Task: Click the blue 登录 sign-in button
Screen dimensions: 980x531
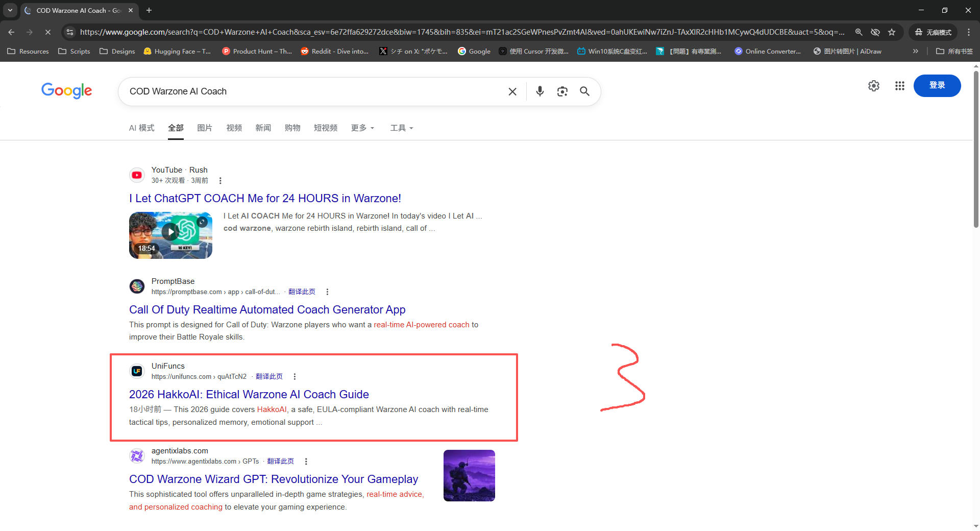Action: 937,86
